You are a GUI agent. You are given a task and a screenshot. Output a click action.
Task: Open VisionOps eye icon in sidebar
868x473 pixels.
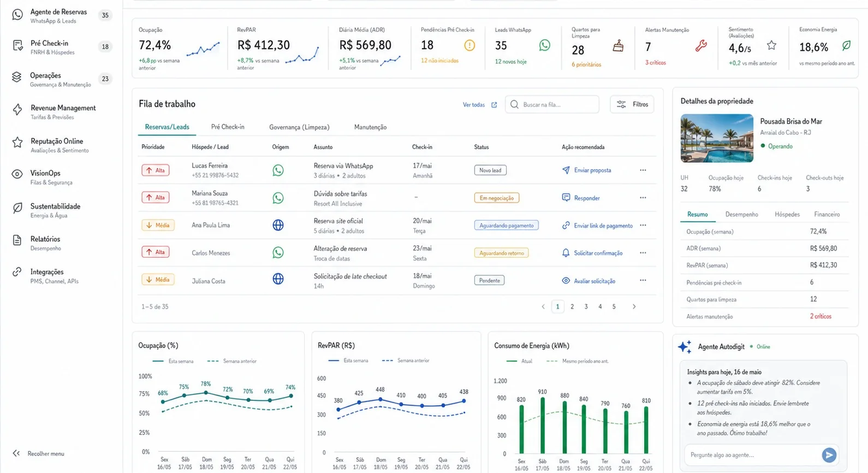point(17,174)
